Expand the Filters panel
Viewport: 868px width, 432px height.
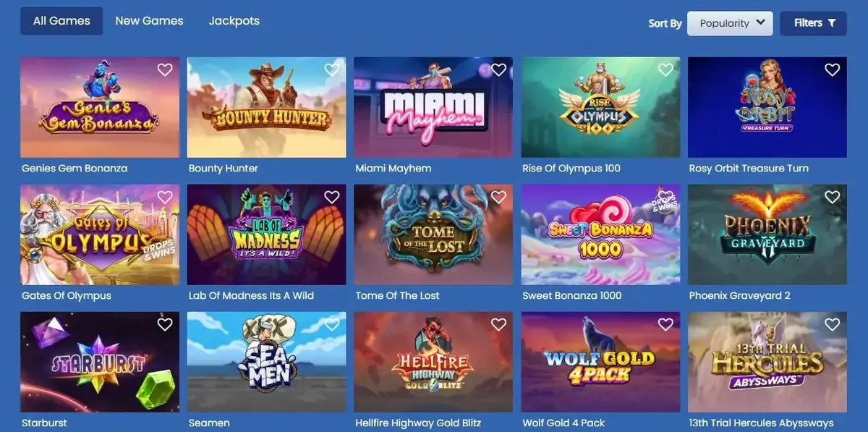click(814, 23)
